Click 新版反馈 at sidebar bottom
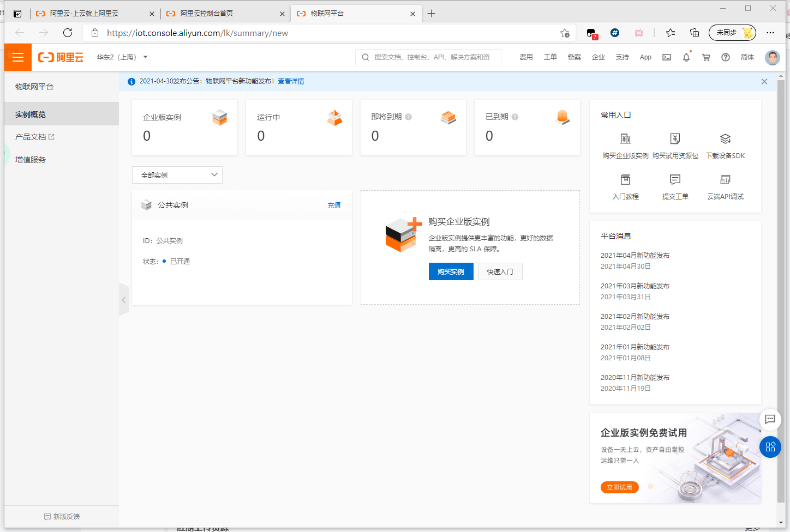 [x=62, y=516]
